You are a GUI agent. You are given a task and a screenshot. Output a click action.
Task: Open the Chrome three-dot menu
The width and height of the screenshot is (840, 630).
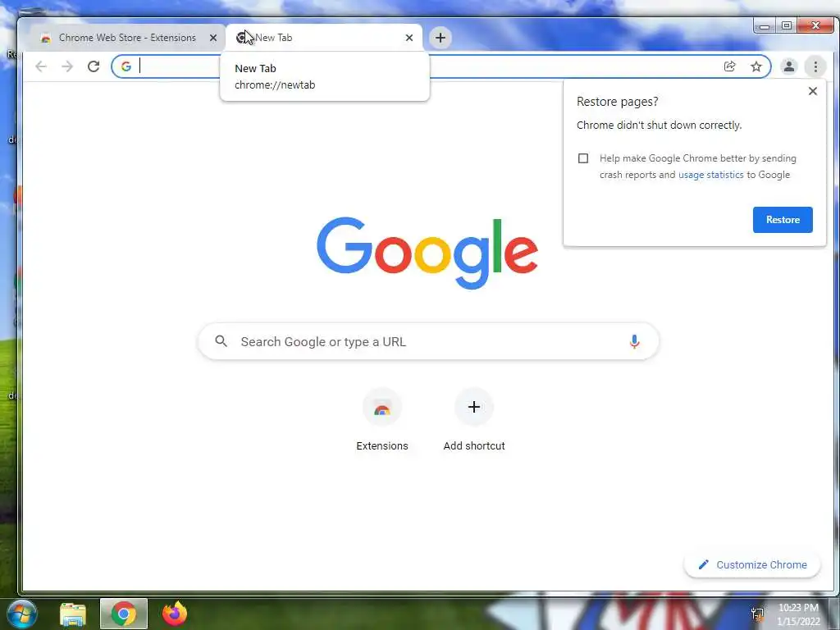coord(815,66)
